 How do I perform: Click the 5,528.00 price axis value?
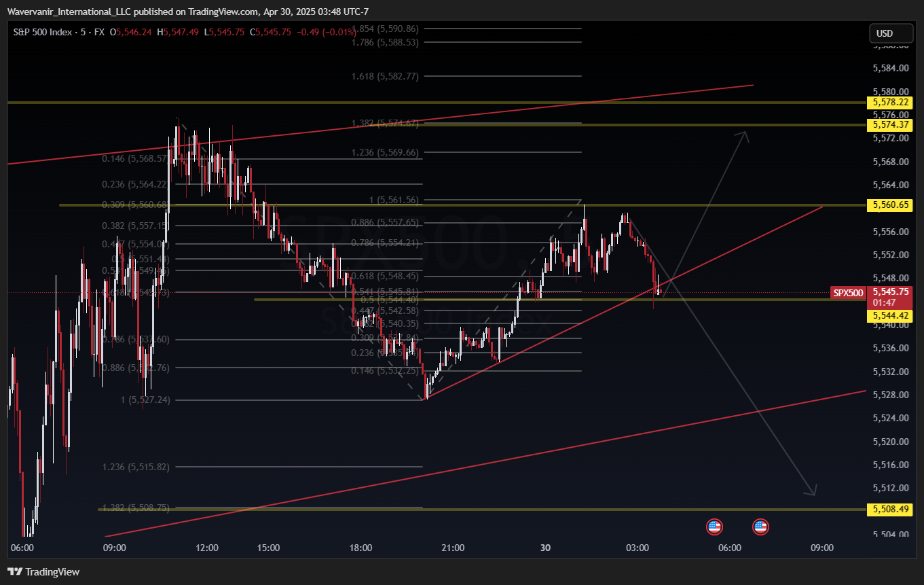pos(890,395)
